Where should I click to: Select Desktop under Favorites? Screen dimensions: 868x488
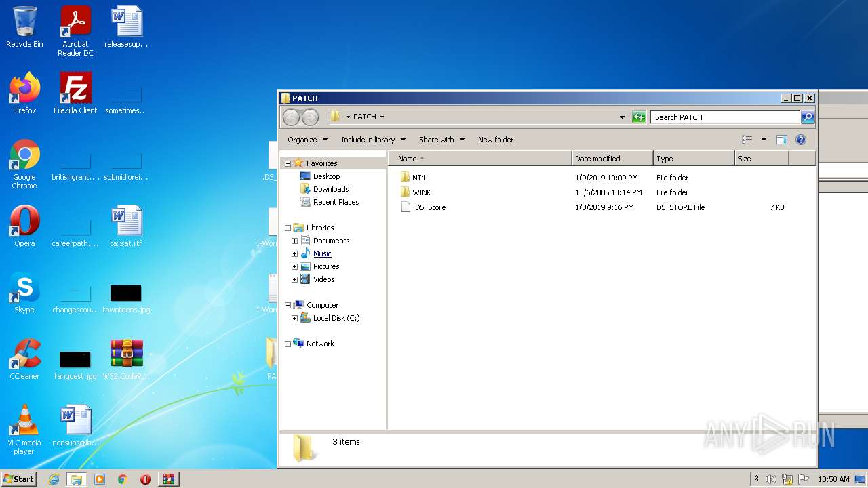(x=326, y=176)
